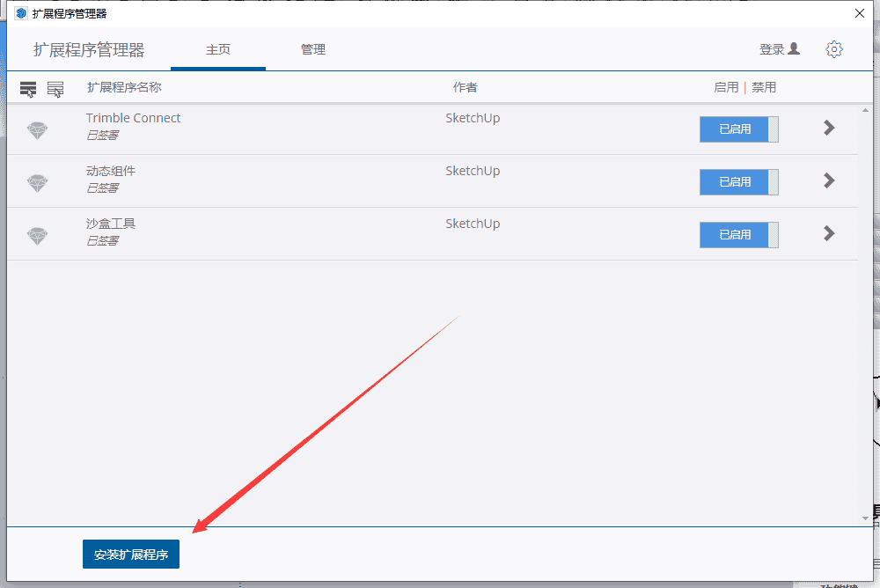The height and width of the screenshot is (588, 880).
Task: Click 已签署 under Trimble Connect
Action: pos(103,135)
